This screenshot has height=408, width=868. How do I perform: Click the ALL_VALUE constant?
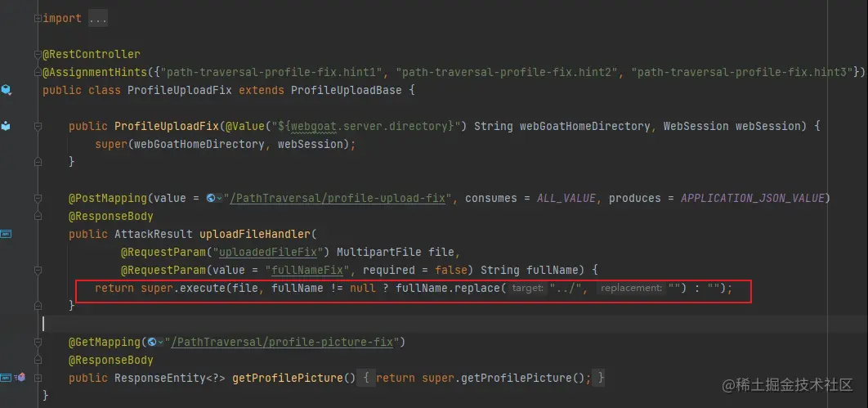(566, 198)
